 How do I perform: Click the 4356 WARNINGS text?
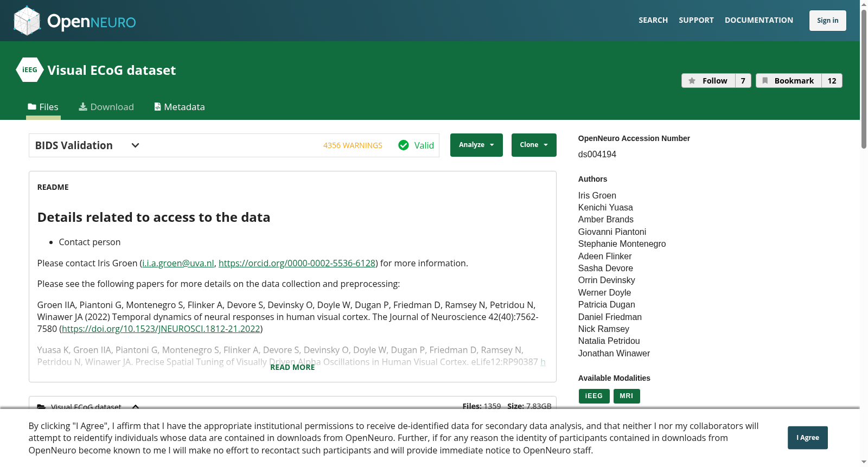coord(353,145)
